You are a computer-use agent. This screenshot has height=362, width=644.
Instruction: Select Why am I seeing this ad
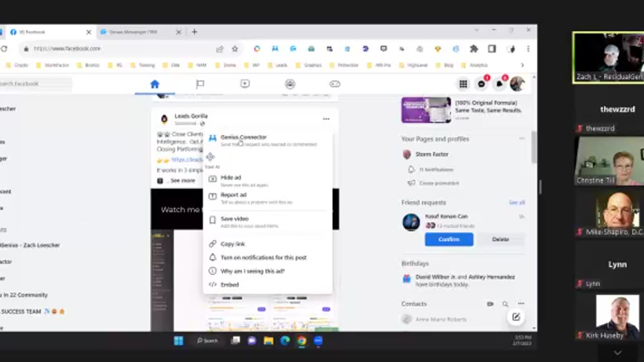click(268, 271)
